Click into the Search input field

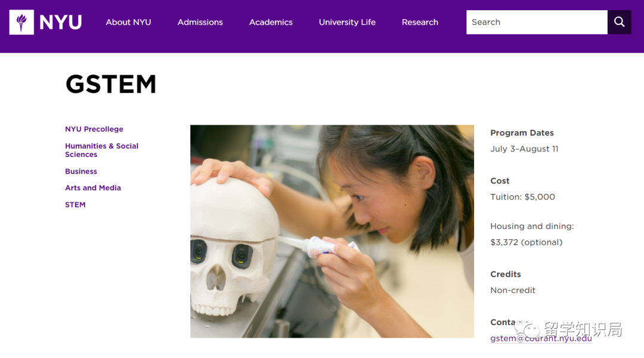tap(537, 22)
